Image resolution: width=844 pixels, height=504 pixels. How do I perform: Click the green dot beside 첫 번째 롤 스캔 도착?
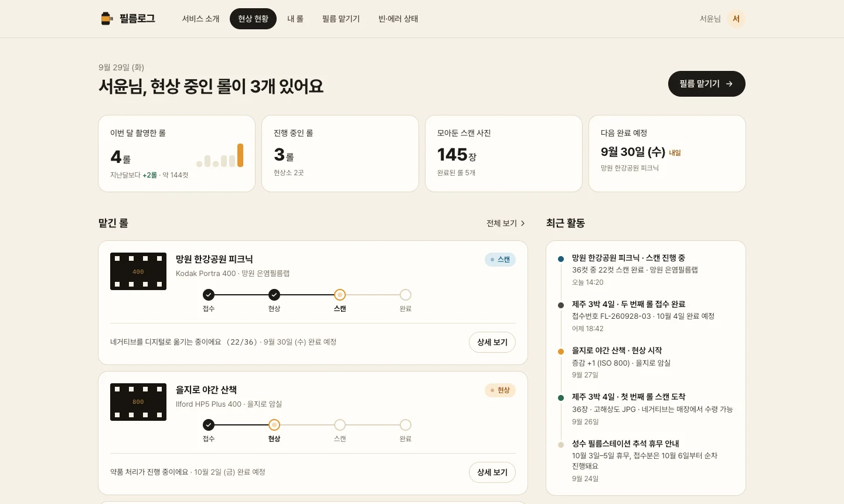point(561,398)
